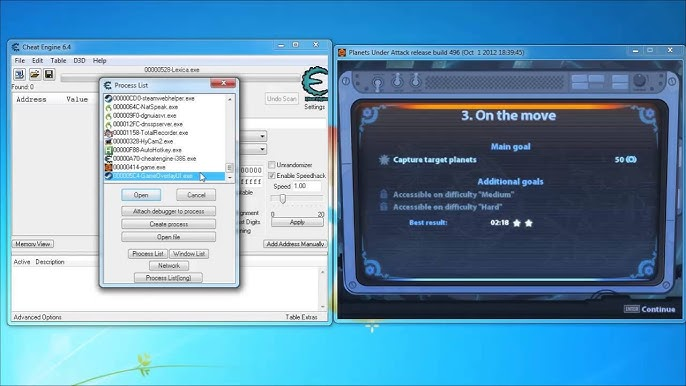The image size is (686, 386).
Task: Click Open file button
Action: (x=168, y=237)
